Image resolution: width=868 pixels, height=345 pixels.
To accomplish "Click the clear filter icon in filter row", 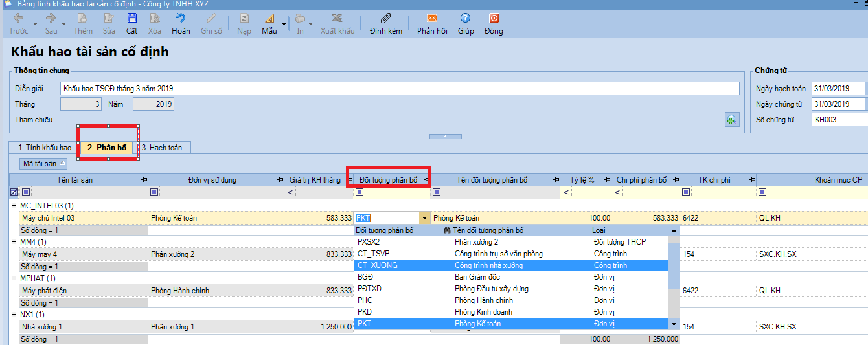I will click(x=14, y=192).
